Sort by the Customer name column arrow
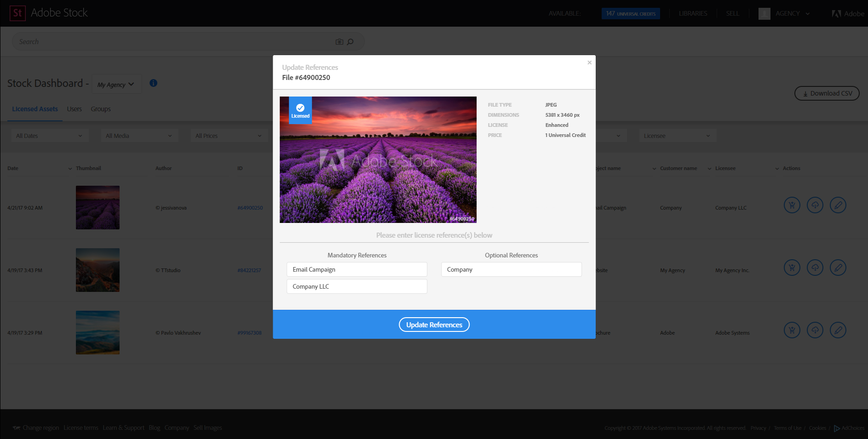 pos(709,169)
